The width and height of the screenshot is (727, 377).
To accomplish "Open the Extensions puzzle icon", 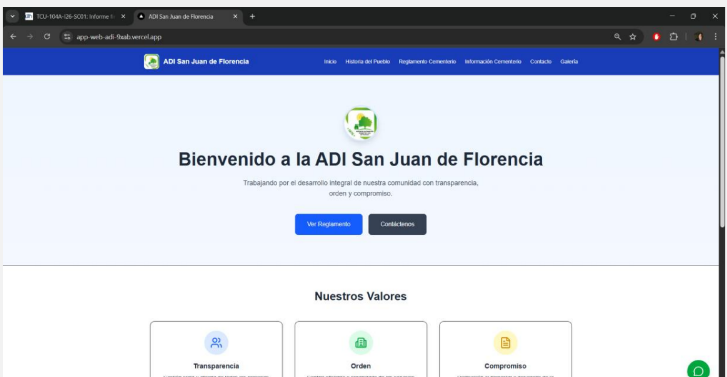I will [674, 37].
